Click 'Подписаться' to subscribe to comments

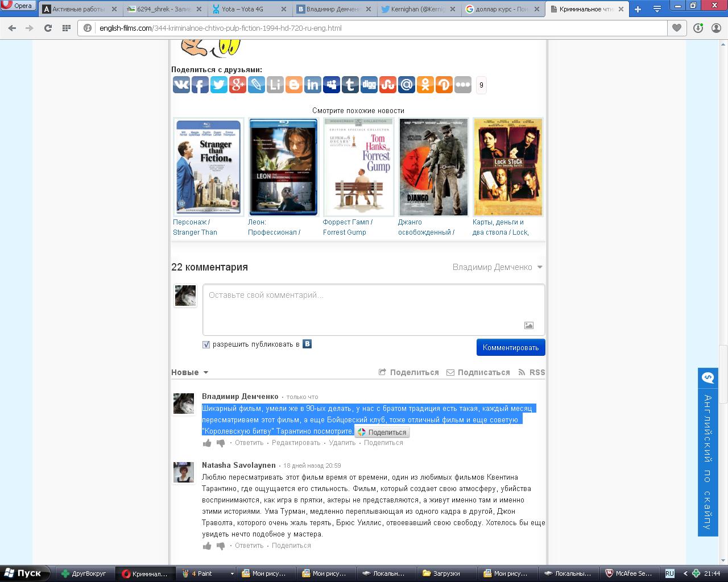[x=478, y=372]
